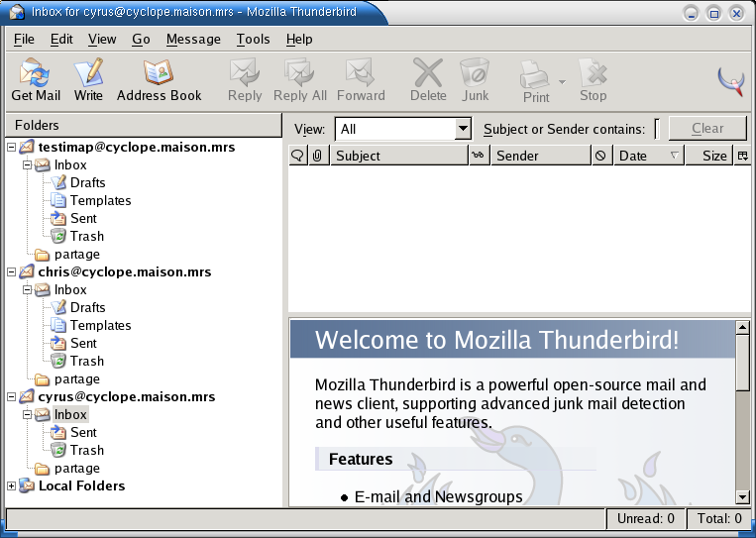The height and width of the screenshot is (538, 756).
Task: Click the Thunderbird throbber logo icon
Action: (x=731, y=81)
